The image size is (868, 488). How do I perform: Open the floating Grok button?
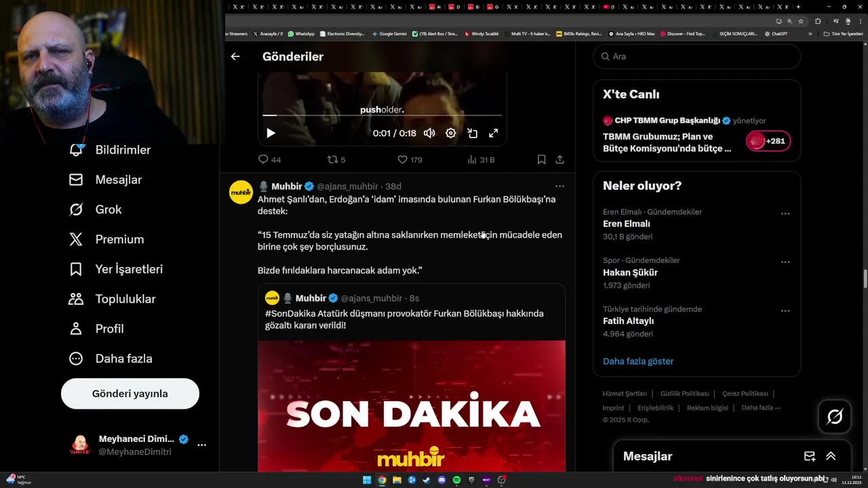coord(835,417)
